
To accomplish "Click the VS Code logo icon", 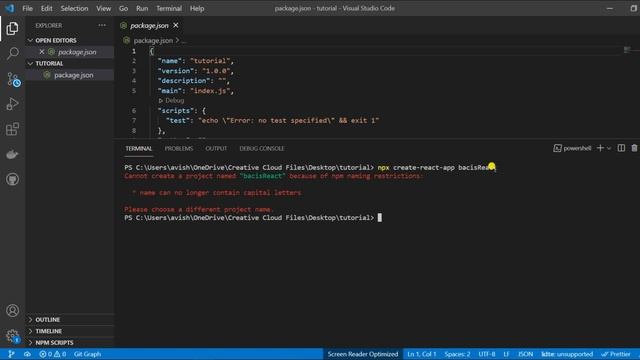I will (x=9, y=8).
